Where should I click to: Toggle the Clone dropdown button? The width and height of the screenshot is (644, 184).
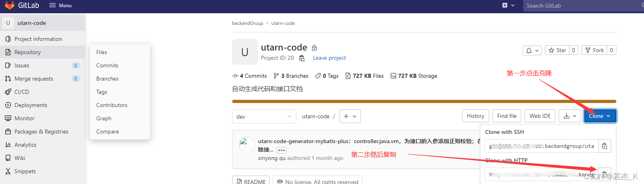pos(600,116)
